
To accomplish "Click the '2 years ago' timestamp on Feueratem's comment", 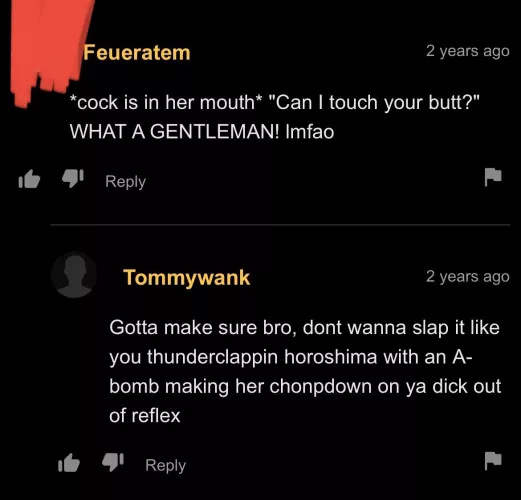I will pyautogui.click(x=468, y=51).
